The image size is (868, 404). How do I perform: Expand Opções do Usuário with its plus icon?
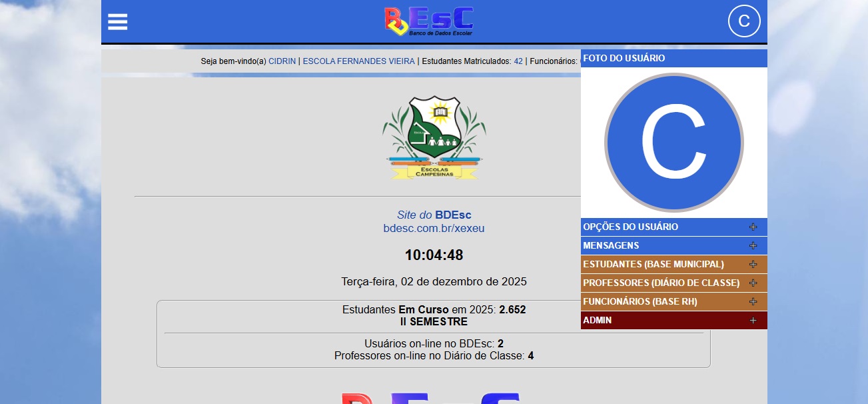click(753, 227)
